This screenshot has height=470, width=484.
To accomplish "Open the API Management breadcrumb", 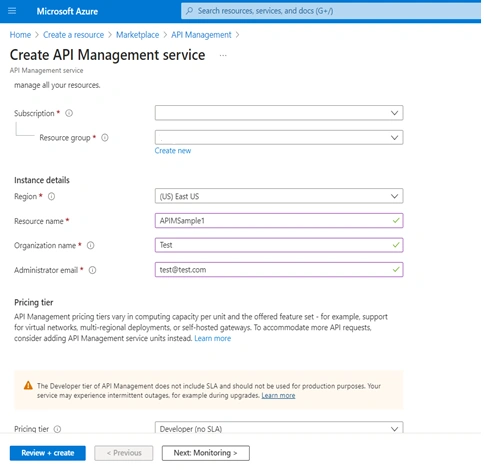I will coord(201,35).
